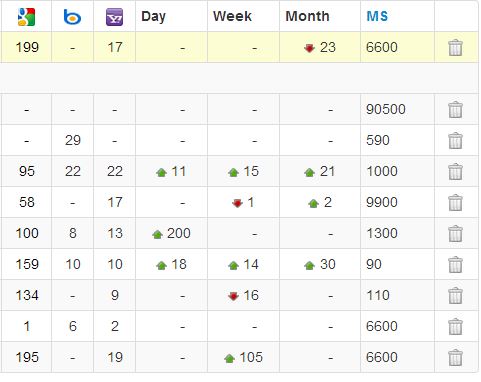Image resolution: width=481 pixels, height=382 pixels.
Task: Delete the row with Google rank 195
Action: click(455, 357)
